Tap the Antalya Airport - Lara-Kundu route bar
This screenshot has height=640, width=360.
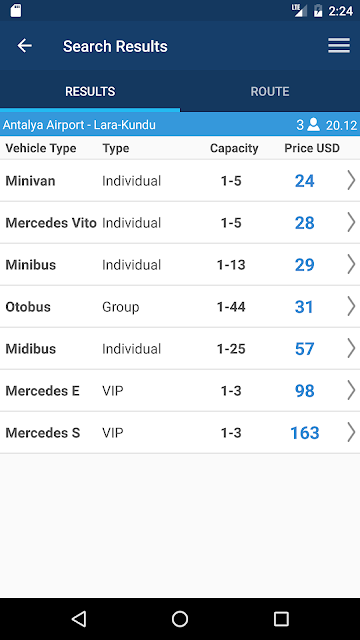180,124
